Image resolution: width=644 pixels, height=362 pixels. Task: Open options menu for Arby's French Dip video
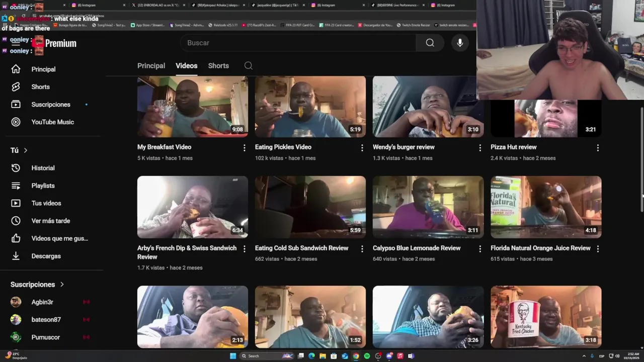[x=245, y=249]
